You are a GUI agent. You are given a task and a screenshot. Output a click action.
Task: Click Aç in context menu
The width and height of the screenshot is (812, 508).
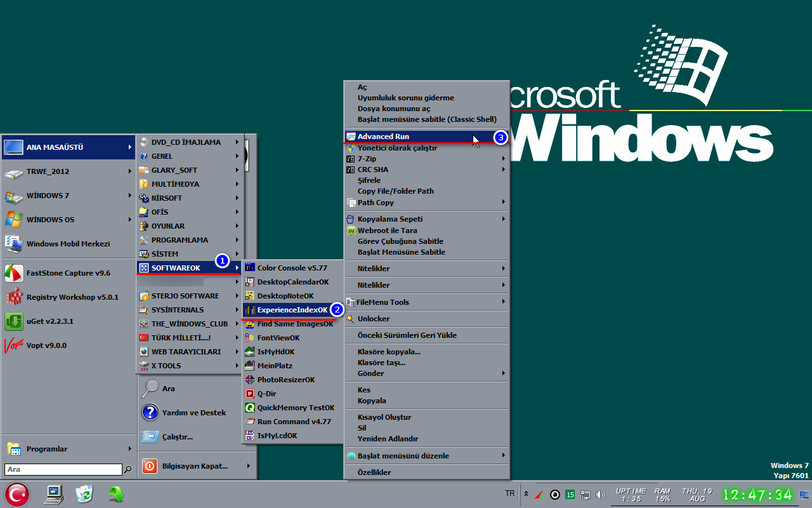coord(427,87)
